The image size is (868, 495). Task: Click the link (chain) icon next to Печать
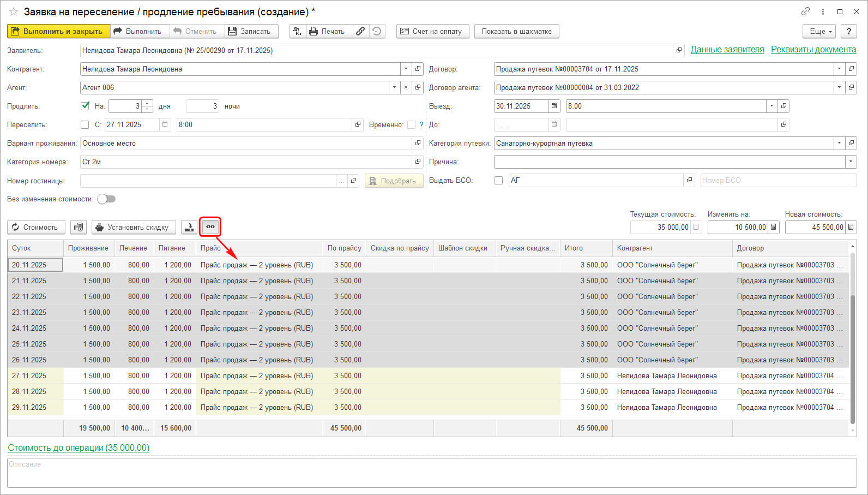point(360,32)
